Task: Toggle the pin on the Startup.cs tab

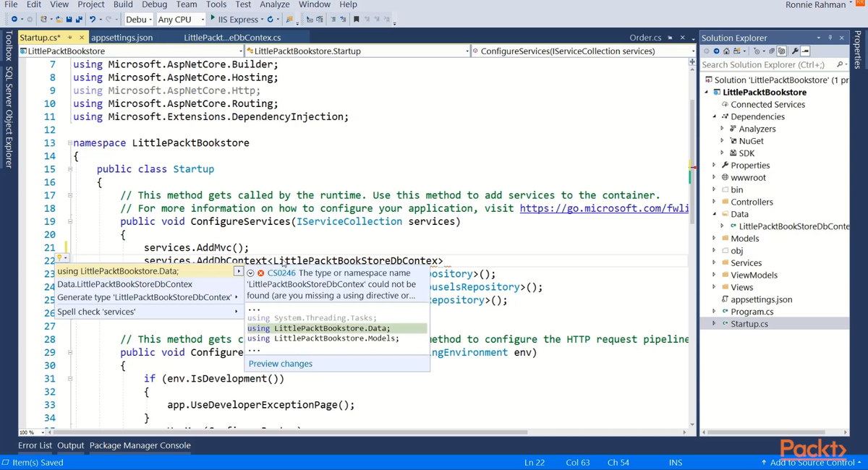Action: point(70,38)
